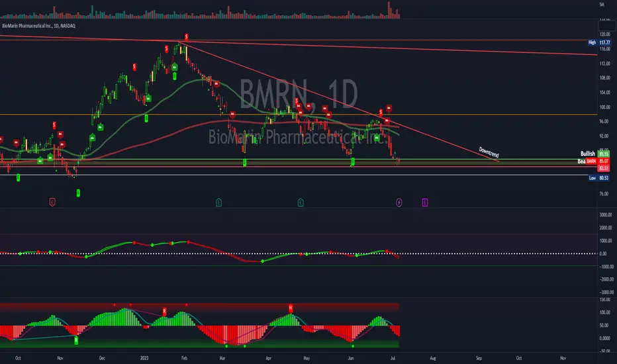Click the 100.00 price axis label
617x364 pixels.
click(605, 107)
